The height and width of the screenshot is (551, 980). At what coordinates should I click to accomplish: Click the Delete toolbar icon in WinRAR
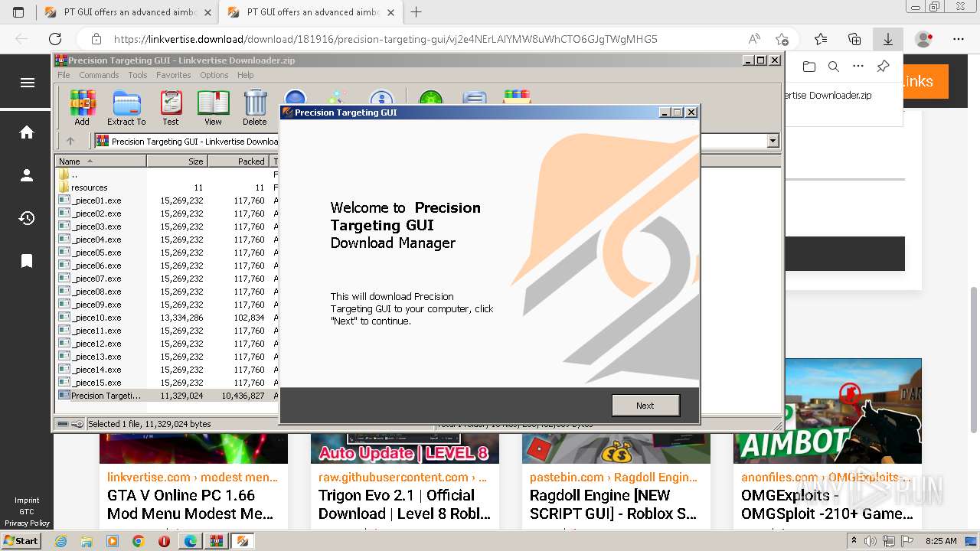point(255,108)
